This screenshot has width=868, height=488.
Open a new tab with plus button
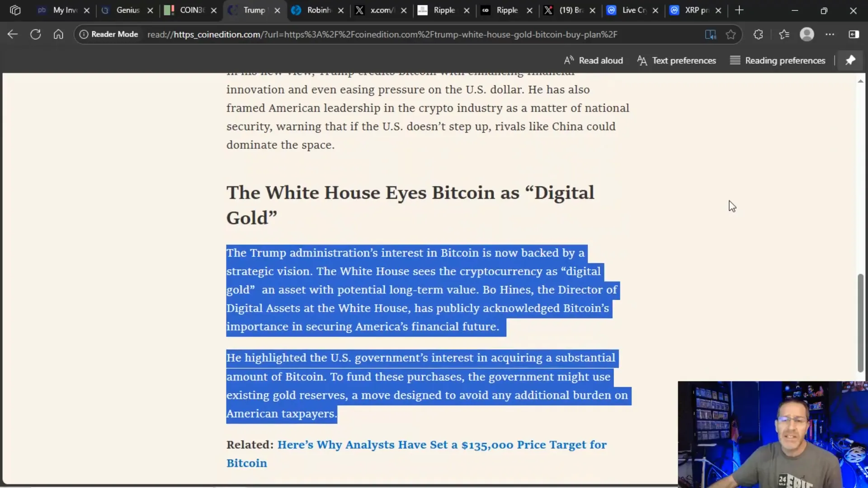click(x=739, y=10)
